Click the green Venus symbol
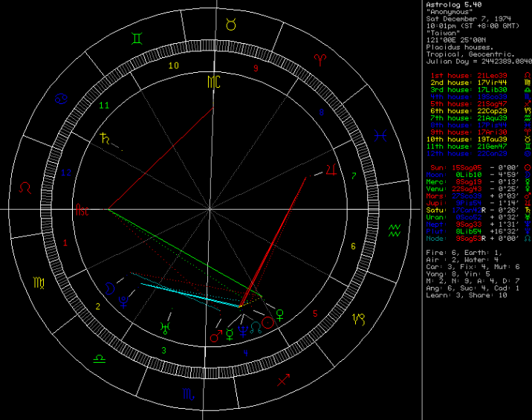The height and width of the screenshot is (420, 532). pyautogui.click(x=279, y=314)
